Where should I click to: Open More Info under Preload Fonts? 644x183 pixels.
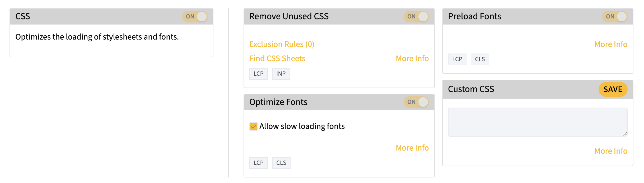[611, 44]
